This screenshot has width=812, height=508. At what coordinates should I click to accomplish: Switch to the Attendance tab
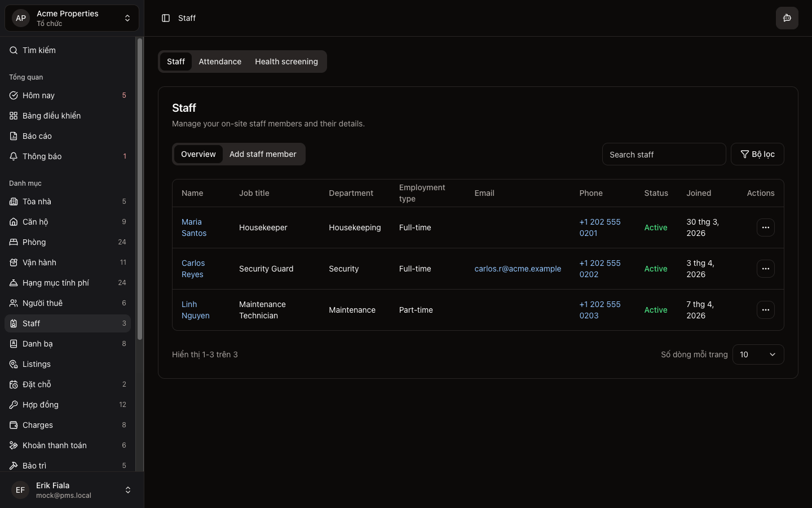pyautogui.click(x=220, y=62)
